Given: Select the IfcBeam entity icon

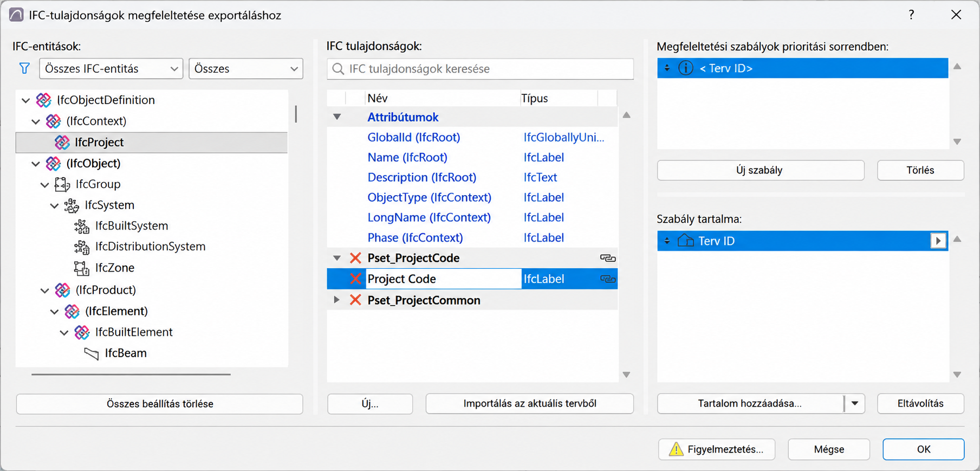Looking at the screenshot, I should click(92, 353).
